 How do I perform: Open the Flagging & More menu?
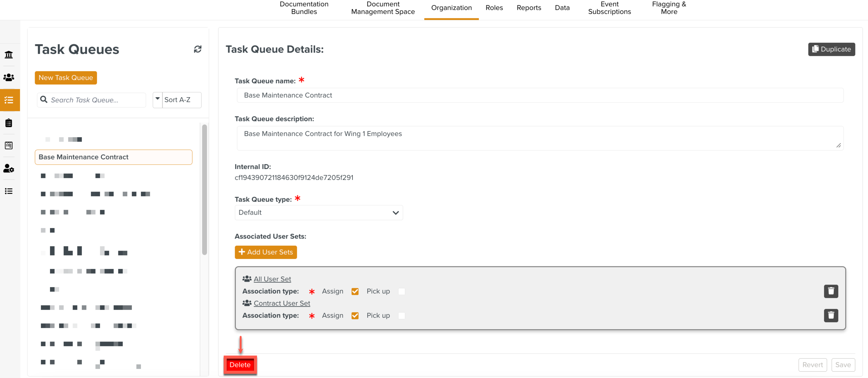click(669, 8)
